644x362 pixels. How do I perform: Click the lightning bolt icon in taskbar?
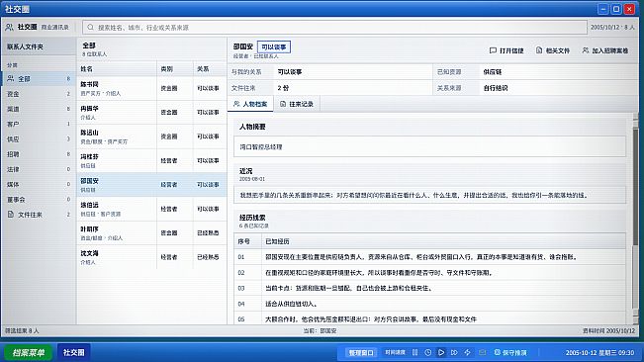coord(467,352)
